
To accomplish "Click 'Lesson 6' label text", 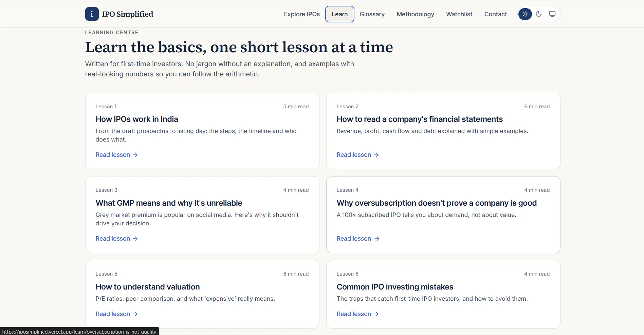I will coord(348,274).
